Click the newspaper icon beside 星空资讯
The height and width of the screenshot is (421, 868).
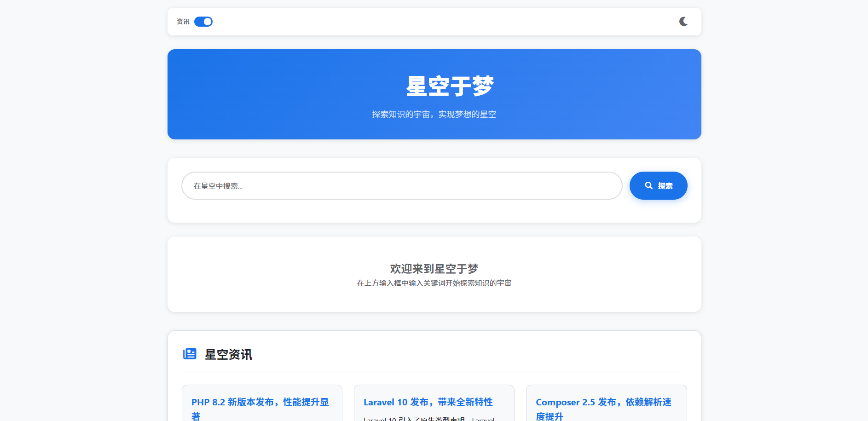(x=190, y=354)
